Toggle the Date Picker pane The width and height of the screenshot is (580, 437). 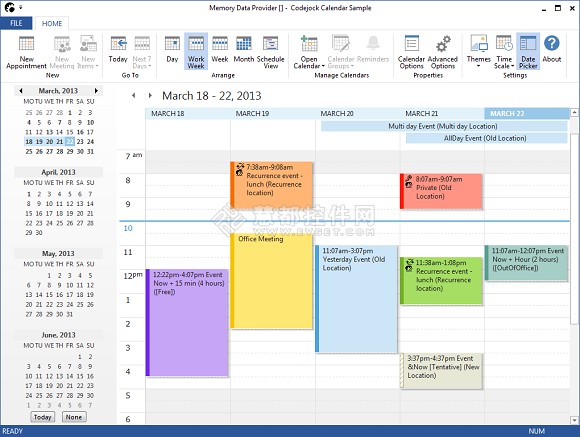(528, 52)
